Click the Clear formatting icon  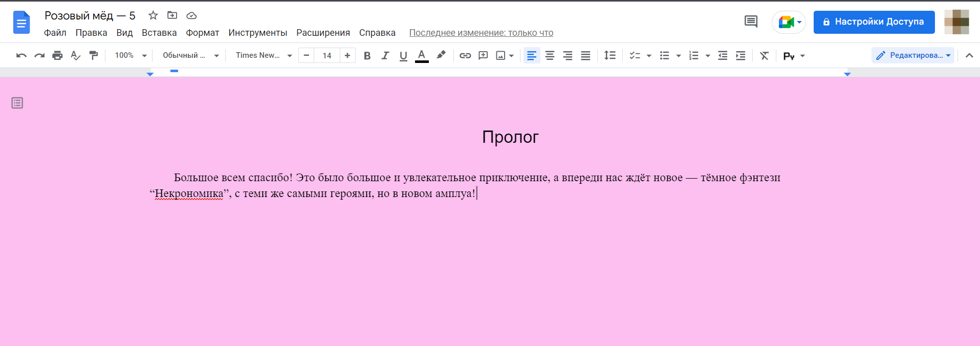(764, 55)
